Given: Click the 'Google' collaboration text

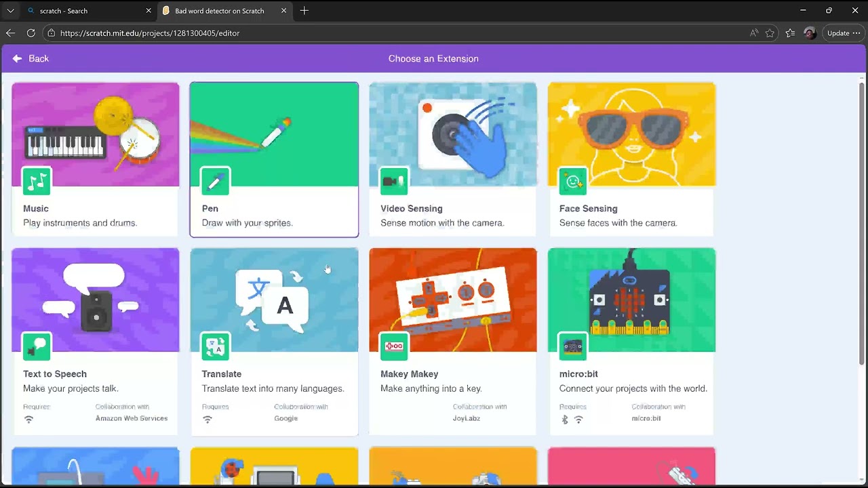Looking at the screenshot, I should 286,418.
